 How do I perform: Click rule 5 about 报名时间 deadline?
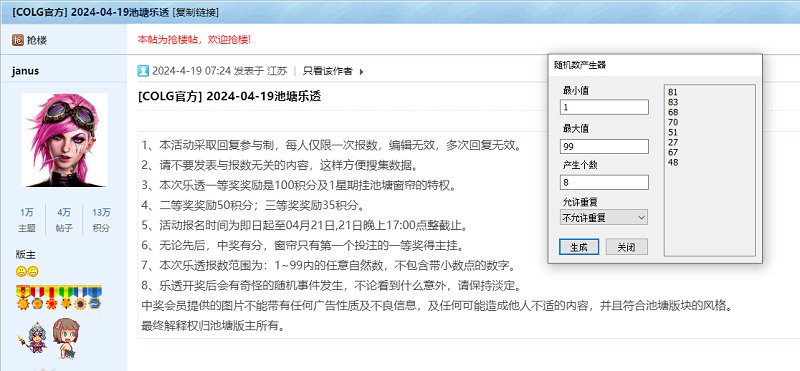(305, 225)
